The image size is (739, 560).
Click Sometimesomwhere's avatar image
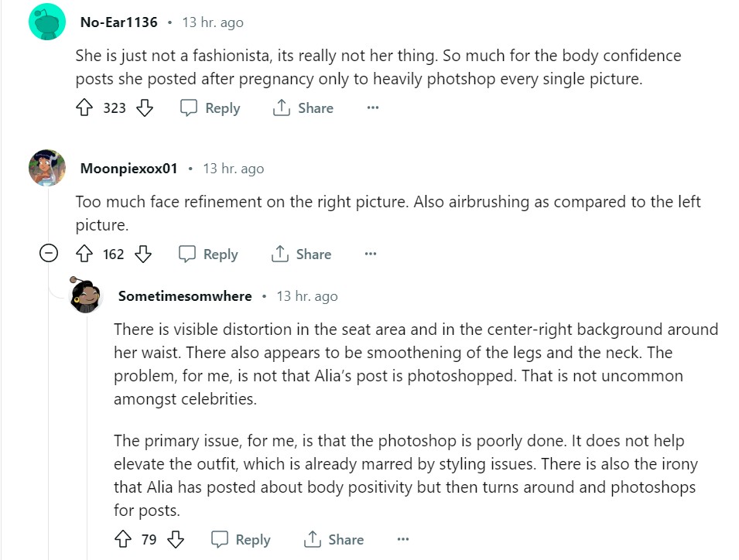click(87, 295)
